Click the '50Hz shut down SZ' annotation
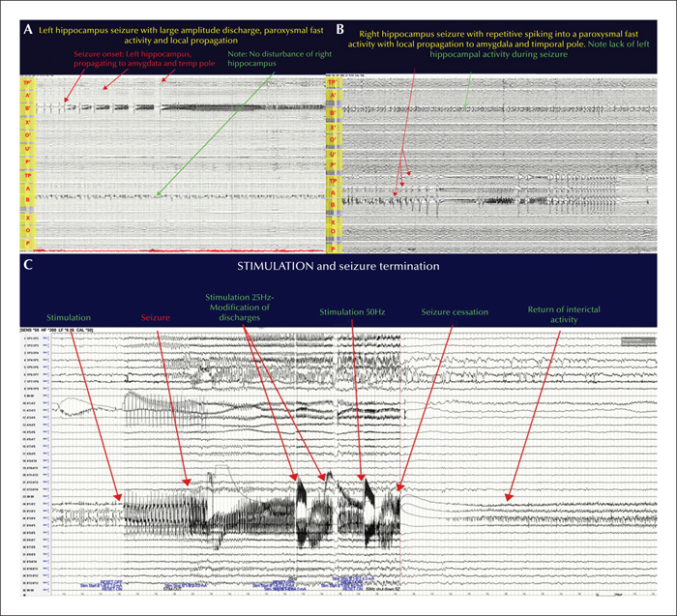Screen dimensions: 677x616 pos(383,589)
